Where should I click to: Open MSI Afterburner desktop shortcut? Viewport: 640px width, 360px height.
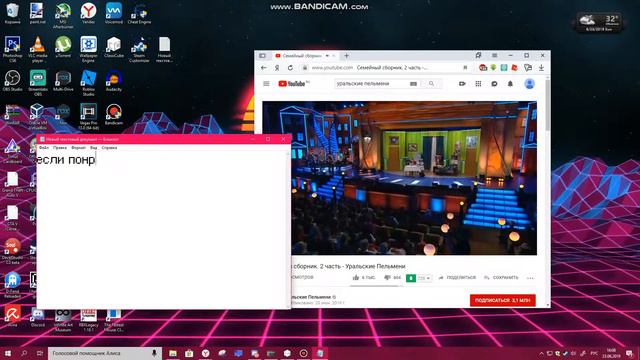point(63,16)
